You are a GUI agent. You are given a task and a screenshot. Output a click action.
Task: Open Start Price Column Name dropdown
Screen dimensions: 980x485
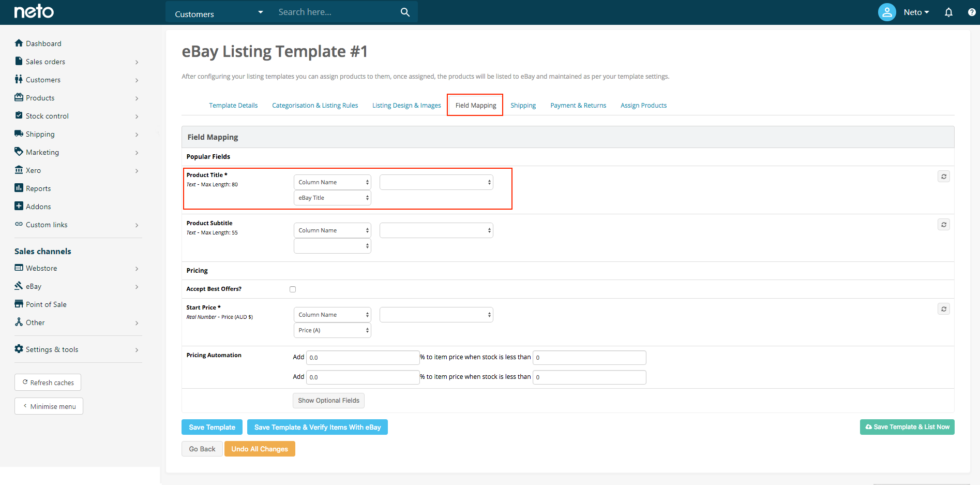coord(333,315)
